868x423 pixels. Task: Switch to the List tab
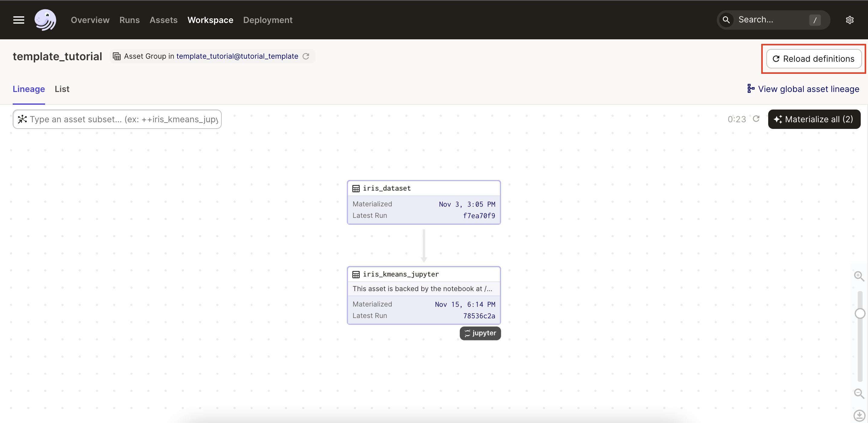(62, 89)
